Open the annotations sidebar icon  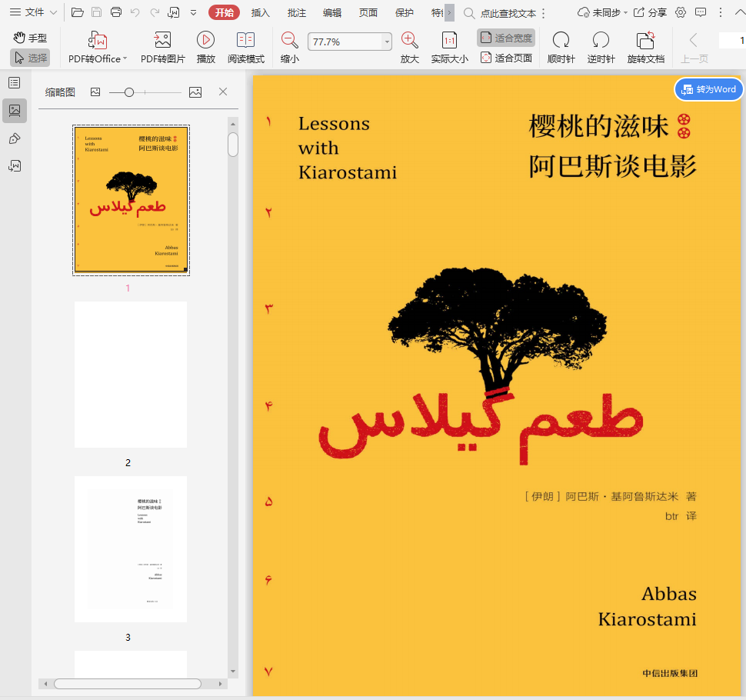click(x=15, y=138)
